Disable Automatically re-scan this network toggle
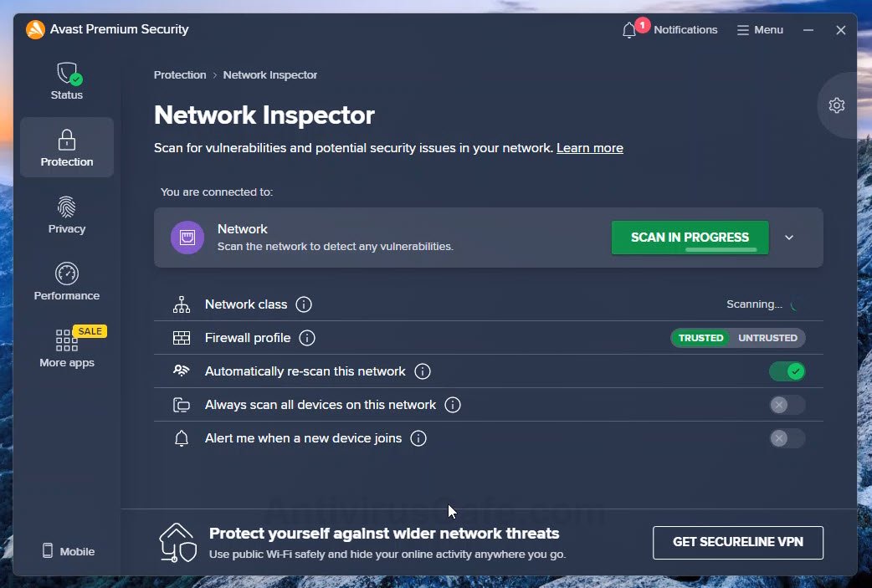Image resolution: width=872 pixels, height=588 pixels. tap(787, 371)
